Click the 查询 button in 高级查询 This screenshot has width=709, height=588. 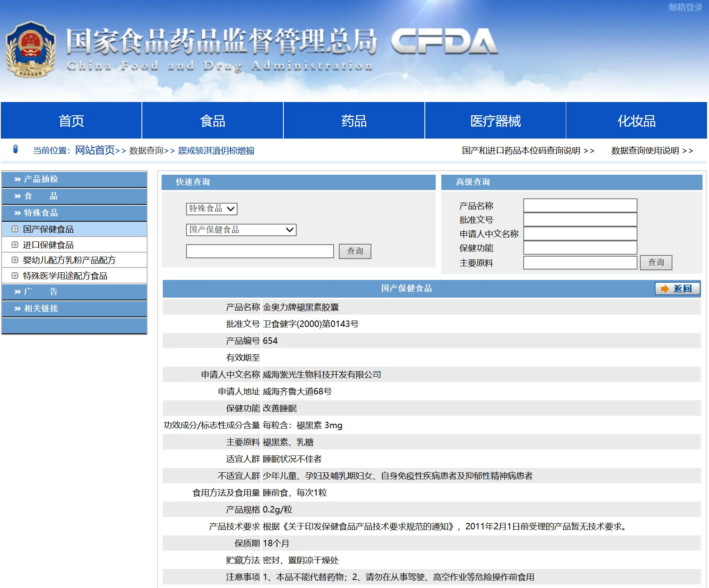(x=656, y=262)
